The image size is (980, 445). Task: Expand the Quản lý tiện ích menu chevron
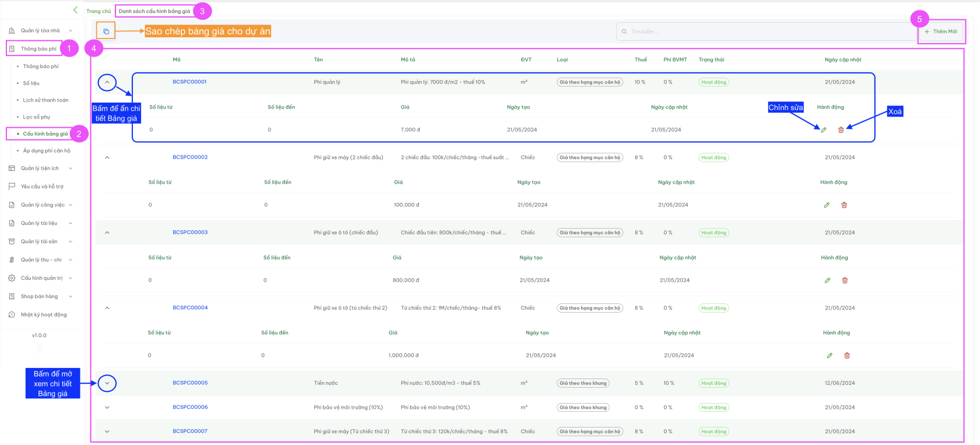(71, 169)
